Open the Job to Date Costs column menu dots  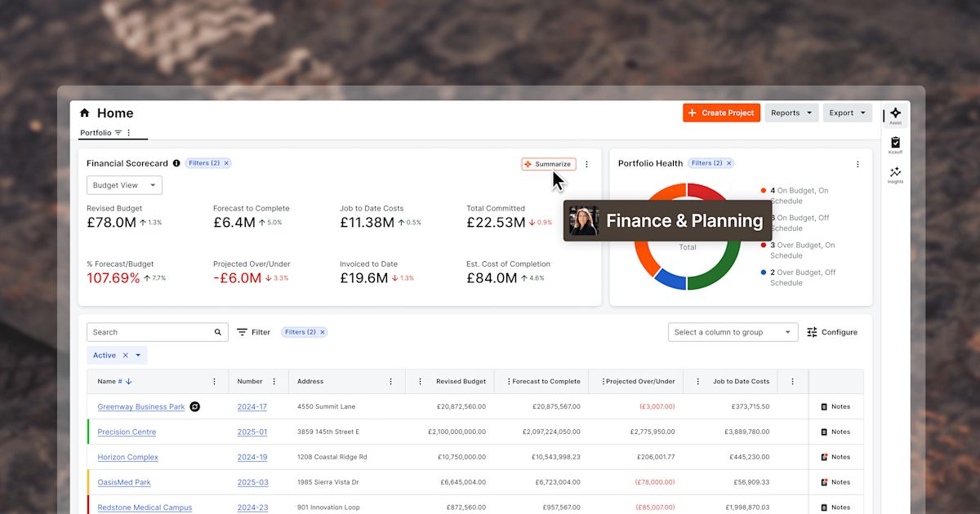tap(697, 381)
